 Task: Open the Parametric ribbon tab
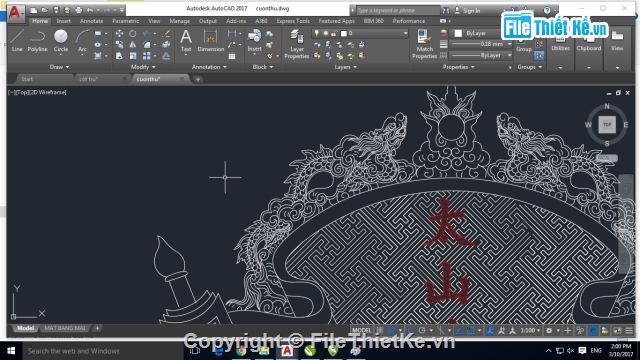coord(126,21)
